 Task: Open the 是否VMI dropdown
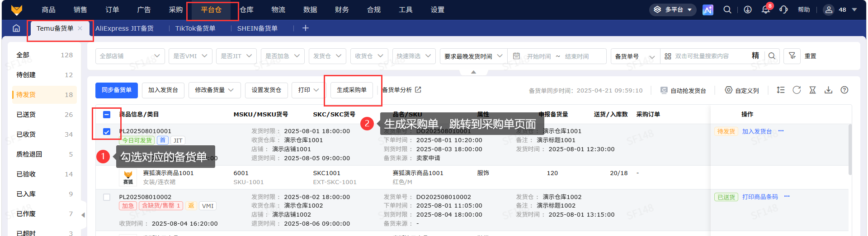pos(191,56)
